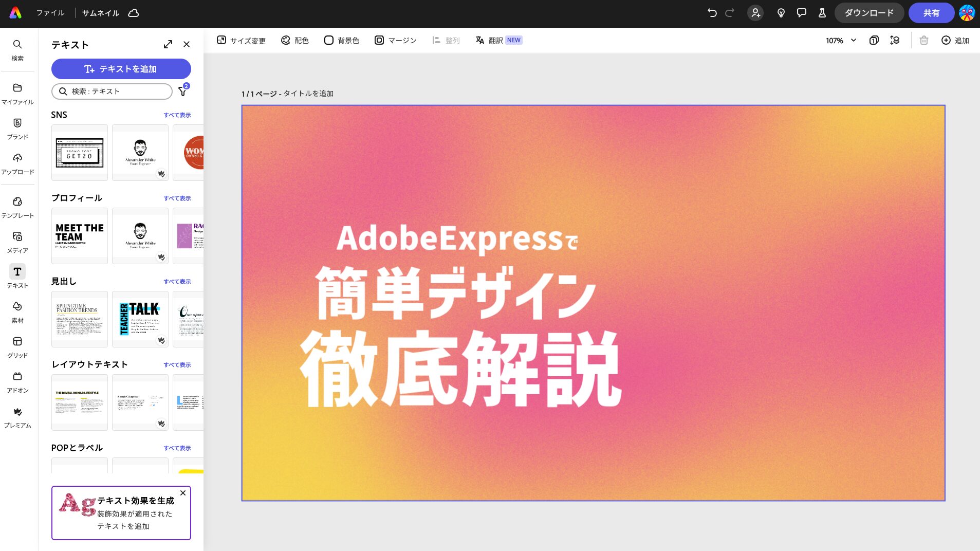Image resolution: width=980 pixels, height=551 pixels.
Task: Open the search filter next to the text search
Action: pos(182,91)
